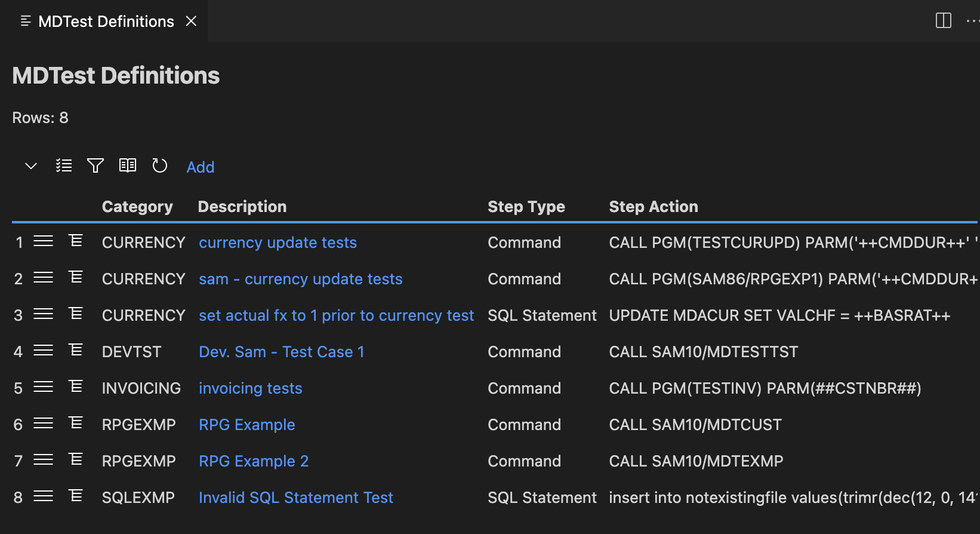Expand the chevron dropdown in toolbar
The image size is (980, 534).
pyautogui.click(x=31, y=166)
